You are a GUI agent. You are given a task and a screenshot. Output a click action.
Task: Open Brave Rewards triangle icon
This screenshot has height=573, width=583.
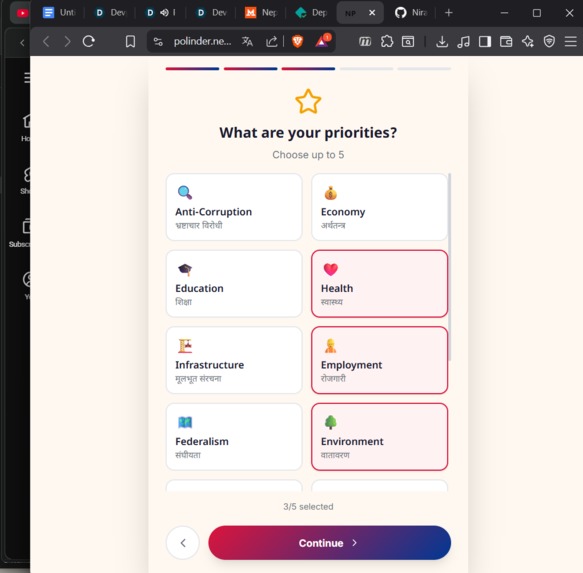click(x=322, y=41)
